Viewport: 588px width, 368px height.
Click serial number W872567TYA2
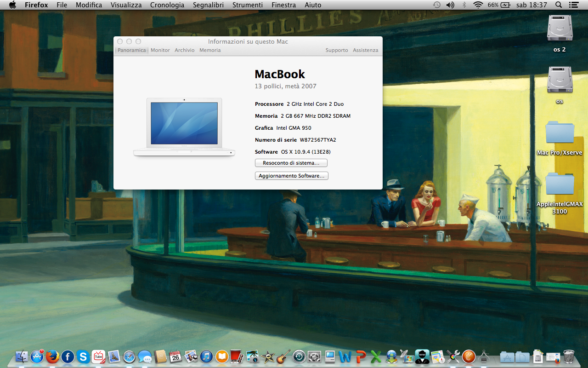click(x=318, y=140)
